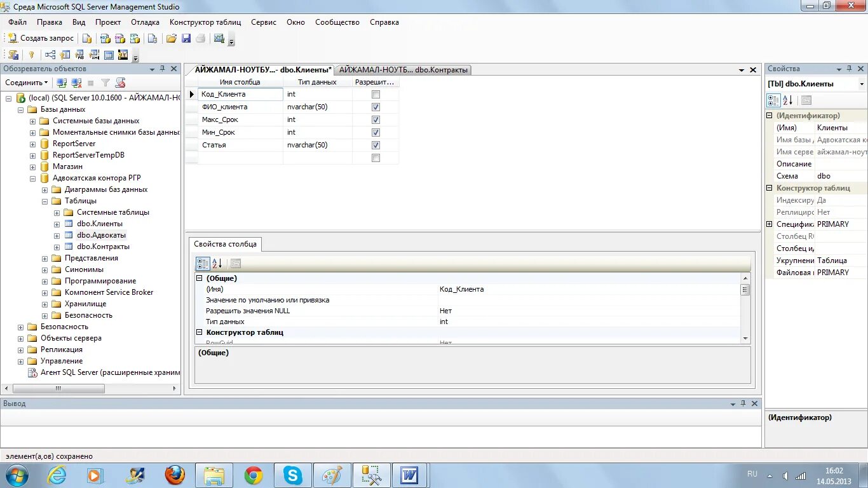Open XML Indexes toolbar icon
Viewport: 868px width, 488px height.
94,55
